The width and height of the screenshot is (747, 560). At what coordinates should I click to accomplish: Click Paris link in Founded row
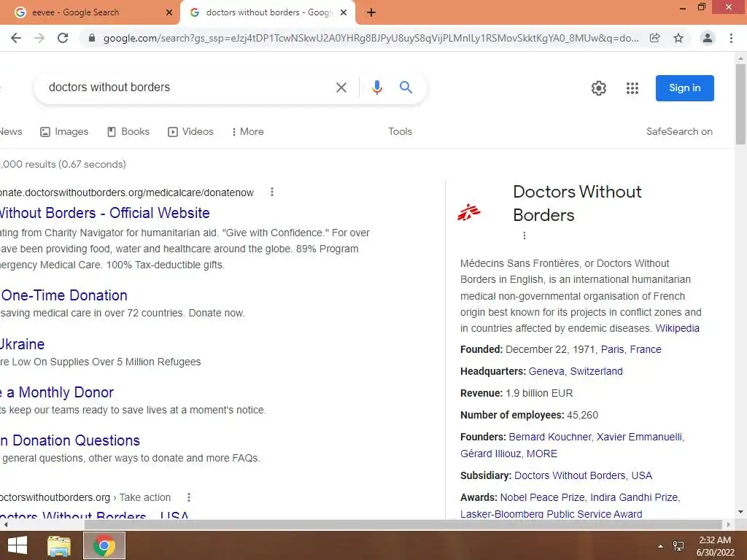612,349
